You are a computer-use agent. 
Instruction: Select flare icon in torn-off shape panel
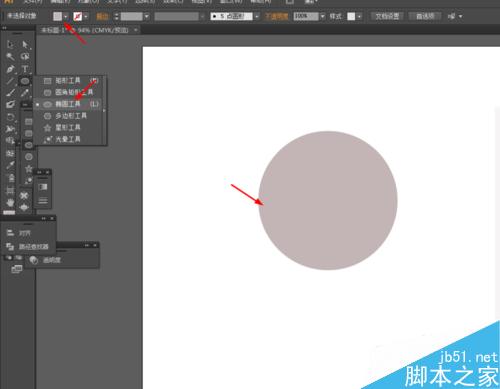pyautogui.click(x=29, y=180)
